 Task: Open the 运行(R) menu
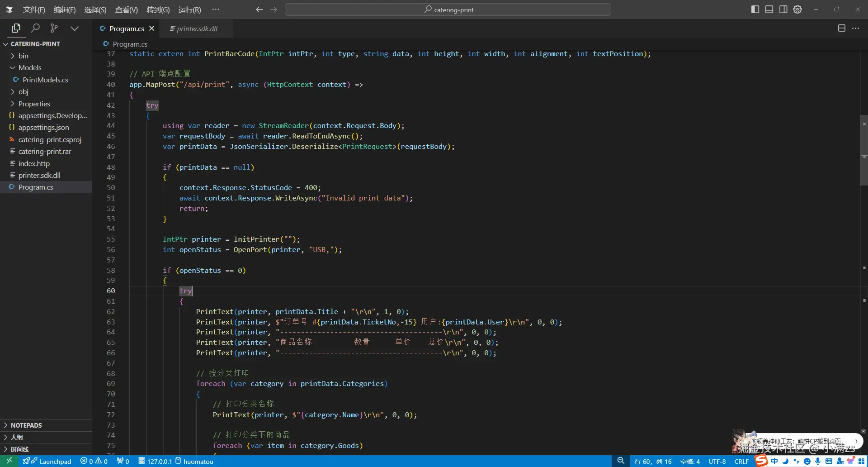click(x=189, y=10)
